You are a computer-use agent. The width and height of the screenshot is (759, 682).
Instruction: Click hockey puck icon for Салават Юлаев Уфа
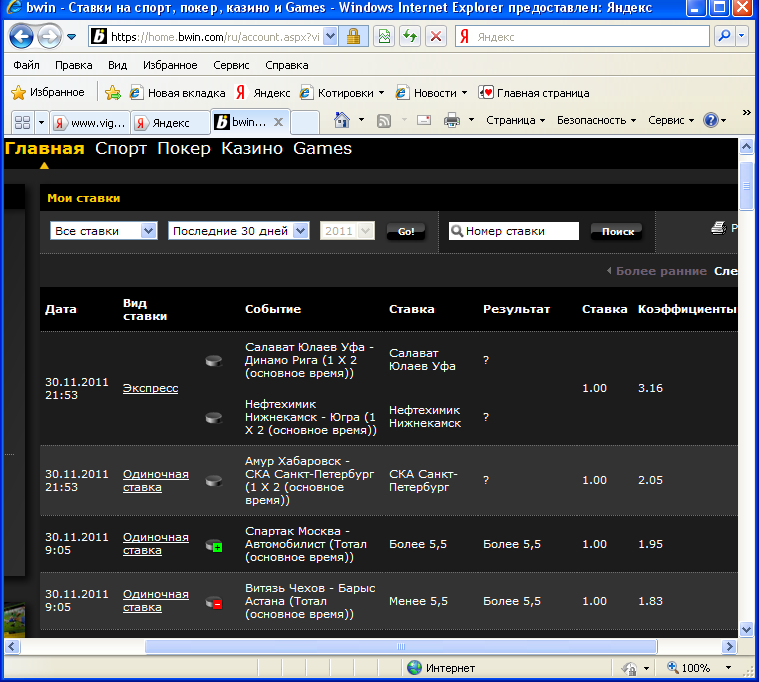[214, 361]
